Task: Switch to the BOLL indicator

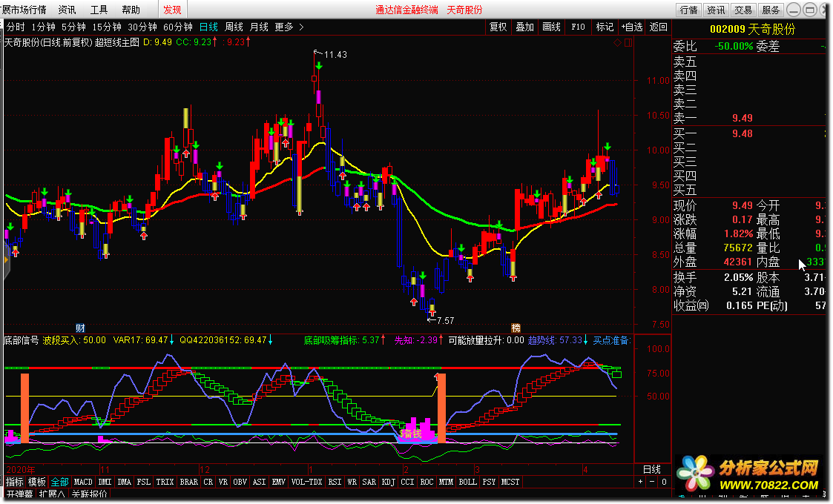Action: 467,482
